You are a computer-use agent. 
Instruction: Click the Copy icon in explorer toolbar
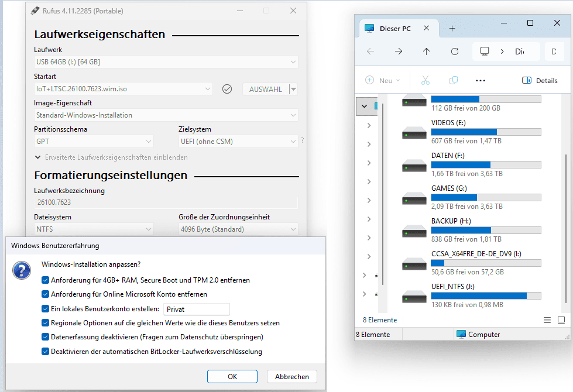454,80
